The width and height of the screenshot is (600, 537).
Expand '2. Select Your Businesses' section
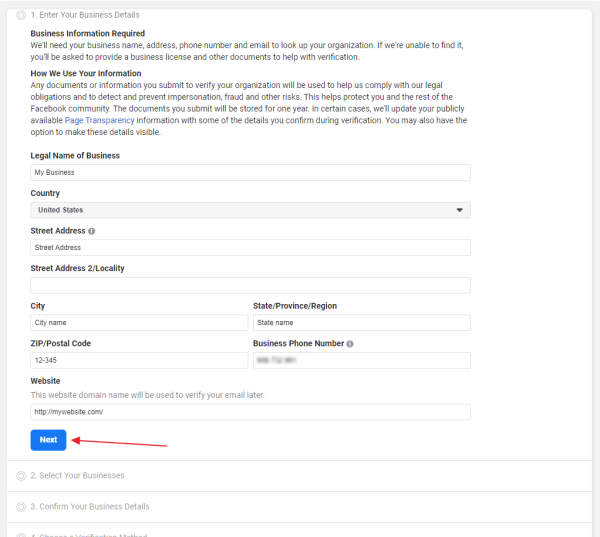[x=299, y=476]
